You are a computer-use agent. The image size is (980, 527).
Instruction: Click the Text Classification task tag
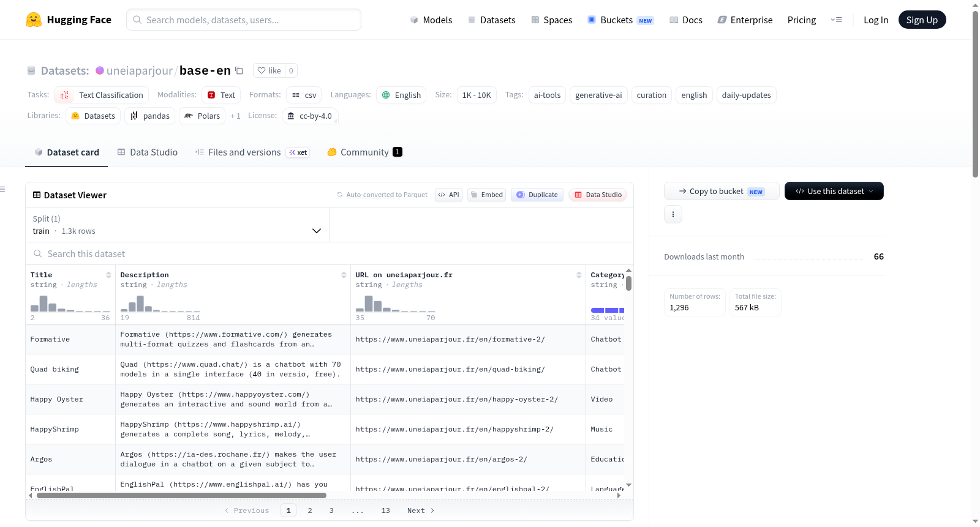pos(102,95)
